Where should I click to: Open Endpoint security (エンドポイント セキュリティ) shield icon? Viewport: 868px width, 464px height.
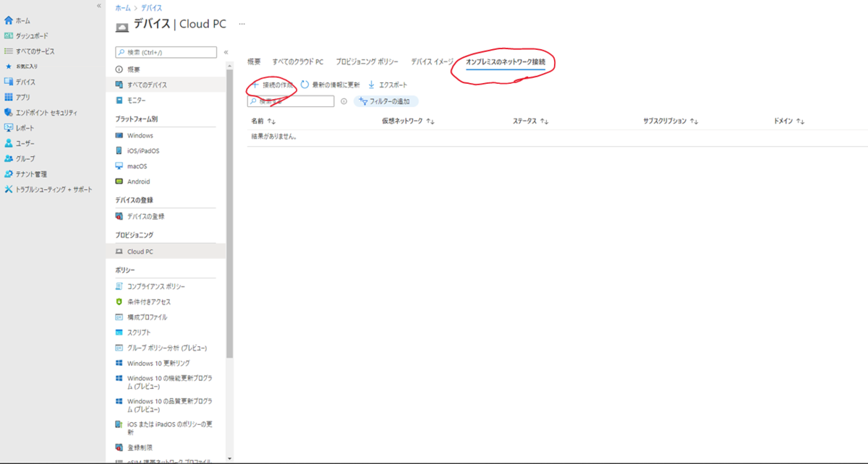(x=9, y=113)
